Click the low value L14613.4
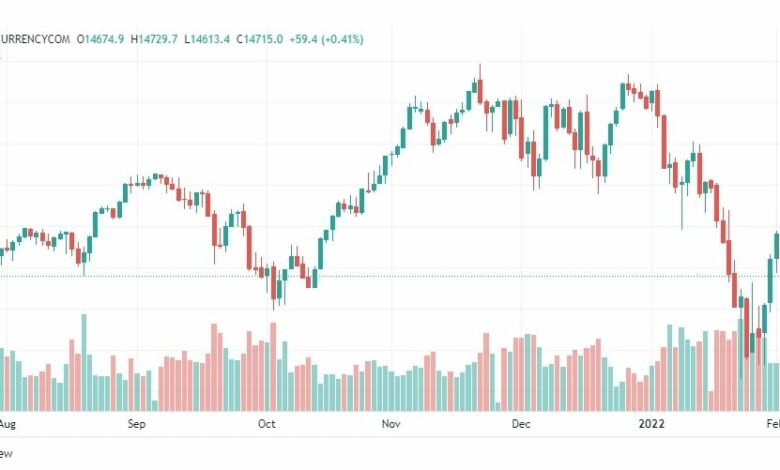Screen dimensions: 780x470 [207, 39]
